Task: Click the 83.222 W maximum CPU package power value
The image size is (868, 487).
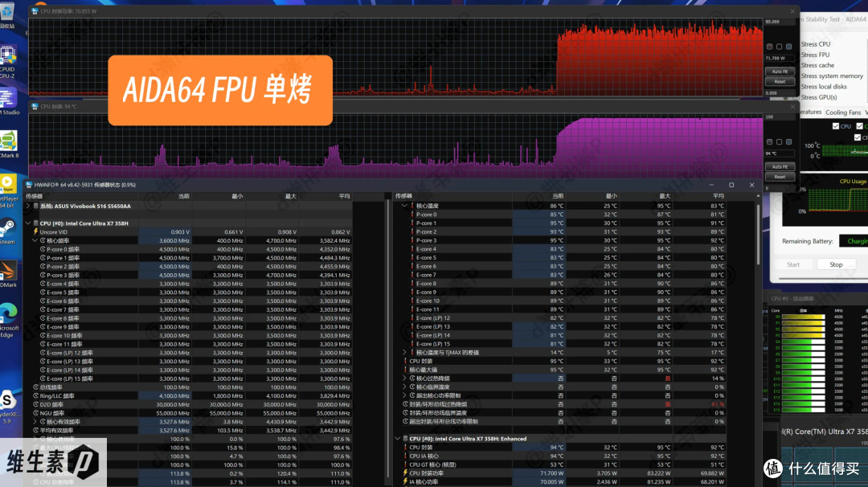Action: (656, 473)
